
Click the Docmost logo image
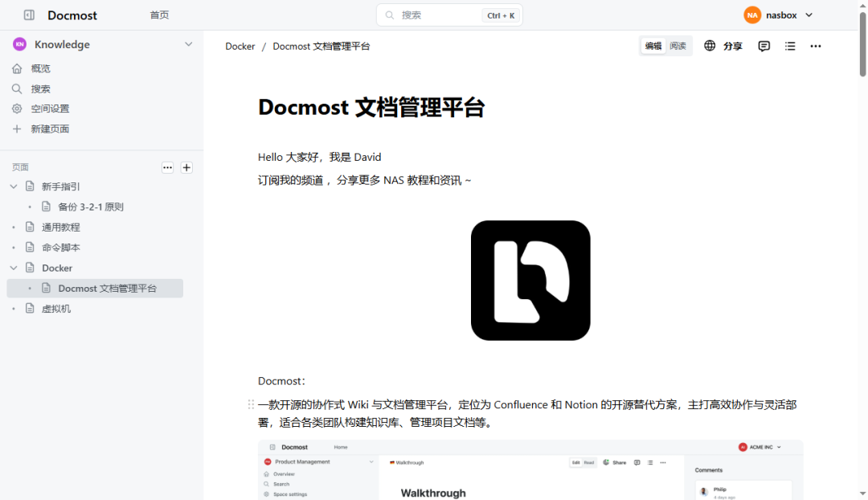click(x=530, y=281)
